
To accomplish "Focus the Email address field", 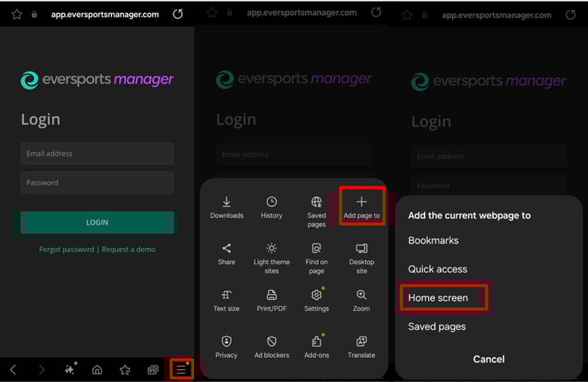I will point(97,153).
